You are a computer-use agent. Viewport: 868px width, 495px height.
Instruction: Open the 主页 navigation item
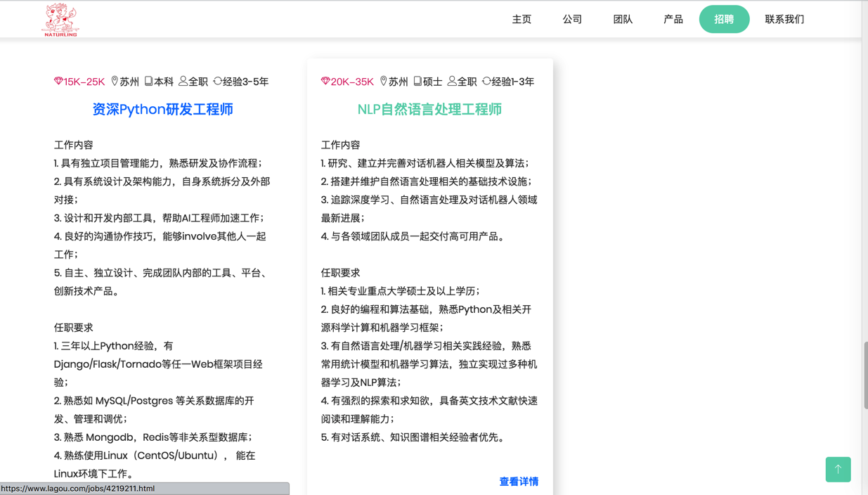tap(522, 19)
